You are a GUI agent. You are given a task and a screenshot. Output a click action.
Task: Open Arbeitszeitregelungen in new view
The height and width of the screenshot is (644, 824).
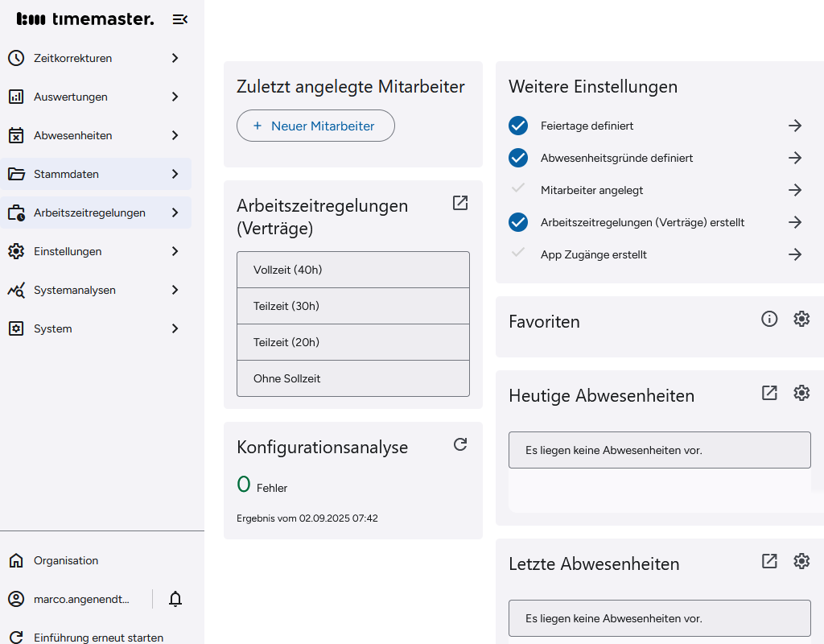pyautogui.click(x=459, y=204)
